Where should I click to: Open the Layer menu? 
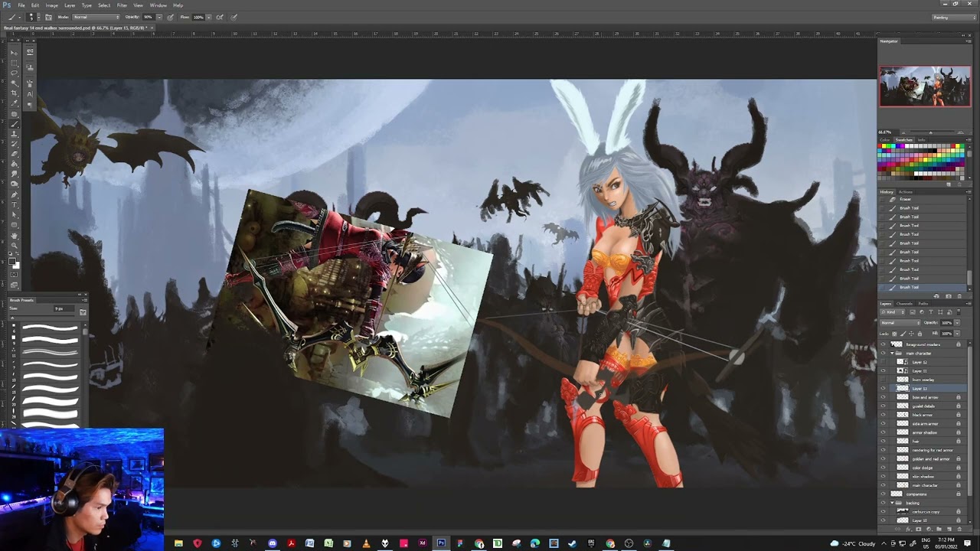pyautogui.click(x=70, y=5)
